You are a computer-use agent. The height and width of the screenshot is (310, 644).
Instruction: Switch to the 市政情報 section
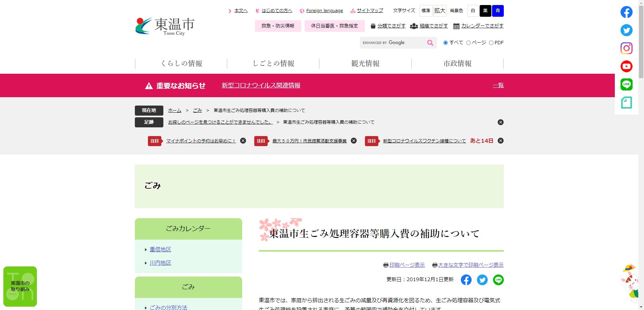point(458,63)
